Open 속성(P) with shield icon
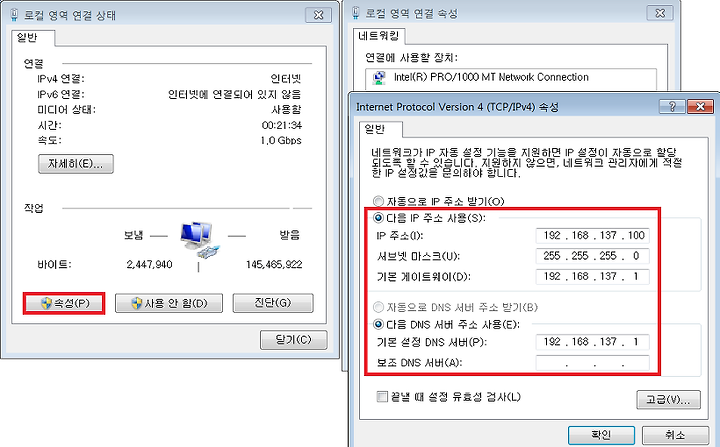Screen dimensions: 720x447 64,303
